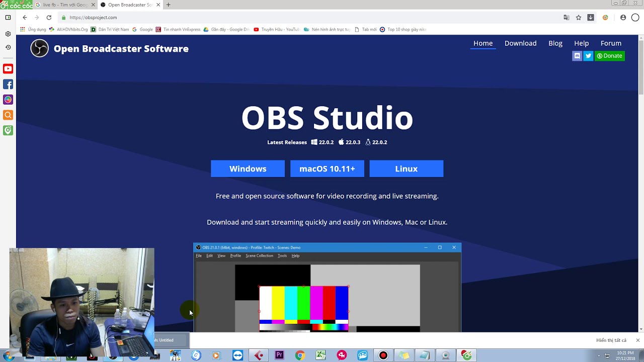Screen dimensions: 644x362
Task: Open the Truyện Hữu YouTube bookmark
Action: [x=277, y=30]
